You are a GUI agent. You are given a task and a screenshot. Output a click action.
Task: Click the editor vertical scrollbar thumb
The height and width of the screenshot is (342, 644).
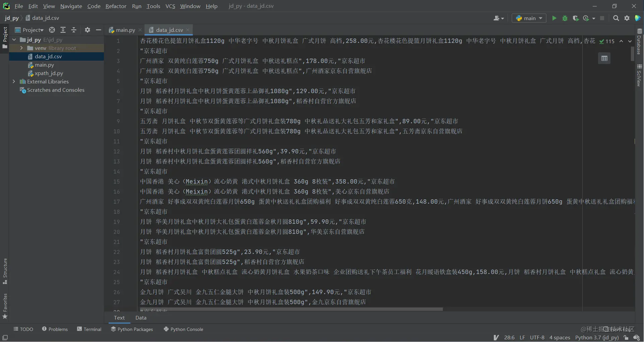click(x=633, y=54)
